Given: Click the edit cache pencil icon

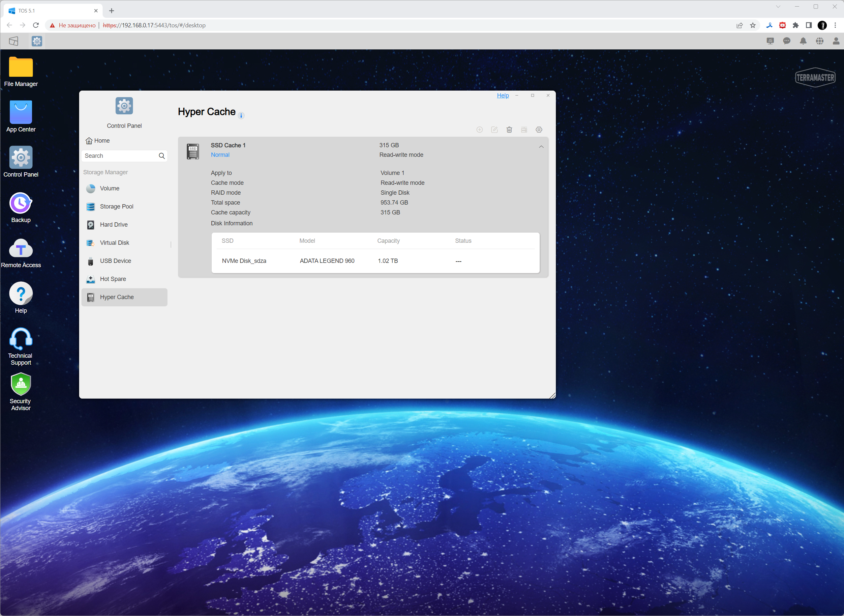Looking at the screenshot, I should point(495,130).
